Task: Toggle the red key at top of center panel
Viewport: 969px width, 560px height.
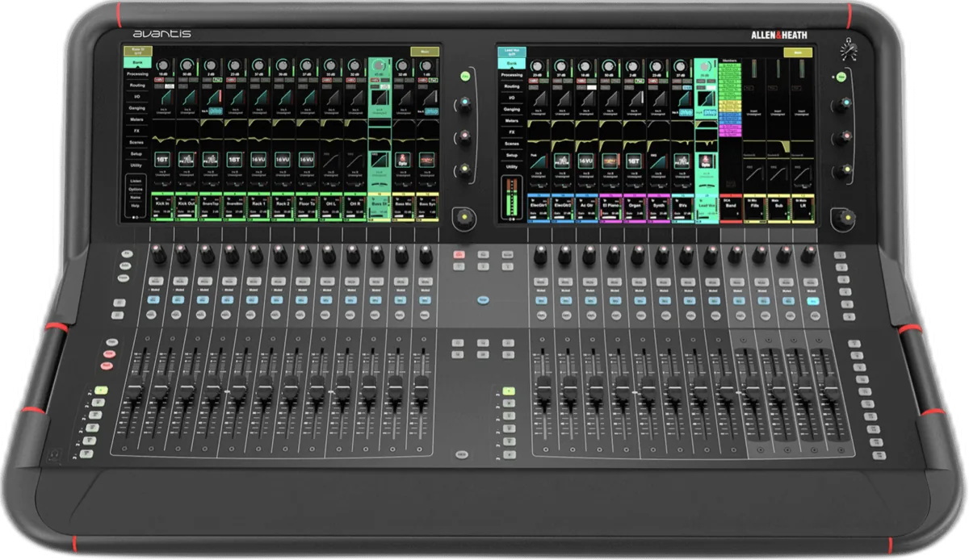Action: click(x=459, y=255)
